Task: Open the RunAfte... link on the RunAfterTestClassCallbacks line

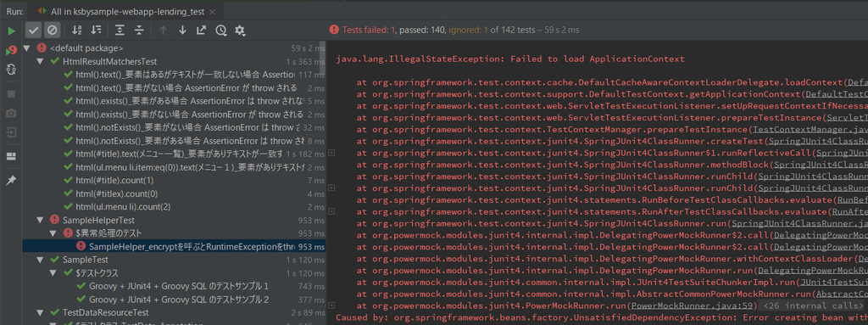Action: [849, 212]
